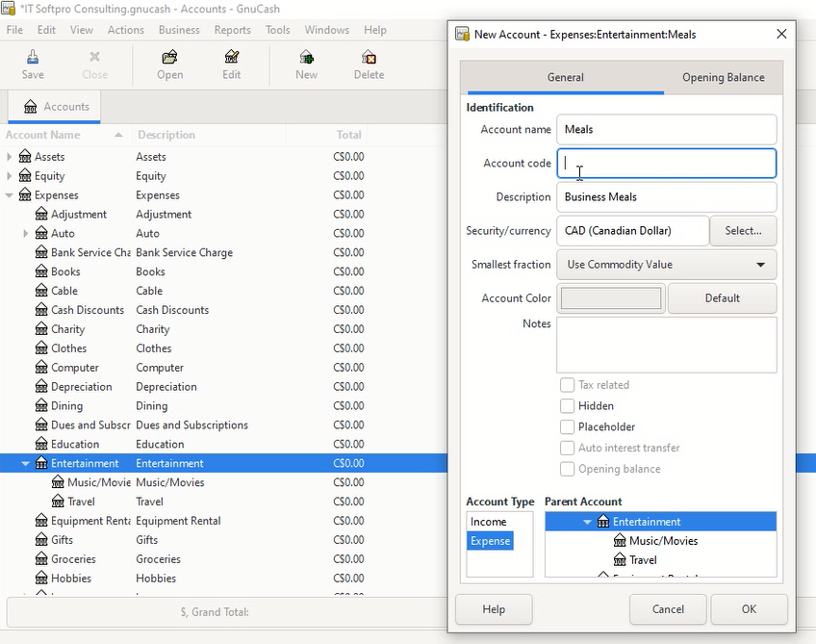
Task: Switch to the Opening Balance tab
Action: coord(723,78)
